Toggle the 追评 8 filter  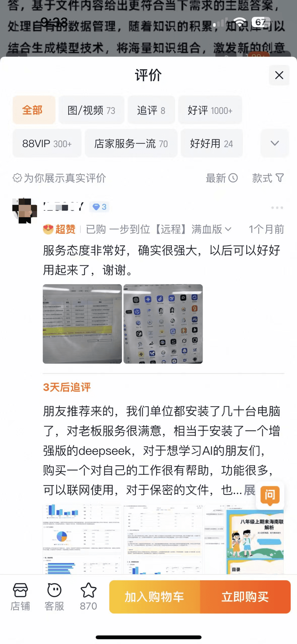click(x=151, y=110)
